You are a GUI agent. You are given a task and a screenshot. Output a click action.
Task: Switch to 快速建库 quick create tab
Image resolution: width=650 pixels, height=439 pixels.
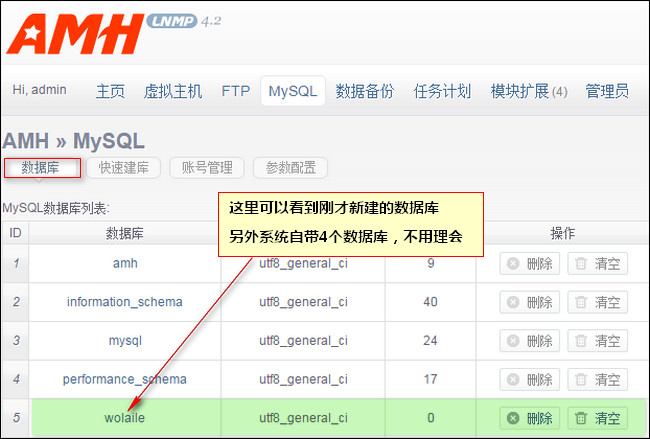[124, 168]
